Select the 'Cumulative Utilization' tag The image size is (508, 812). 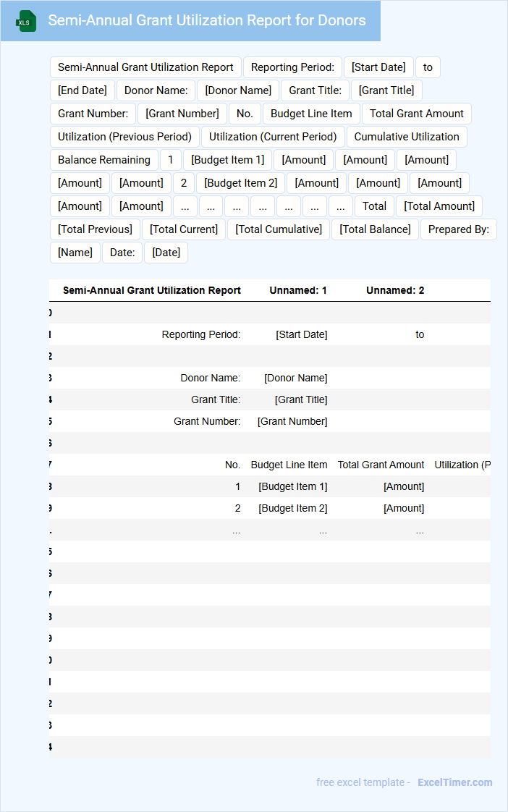[407, 137]
